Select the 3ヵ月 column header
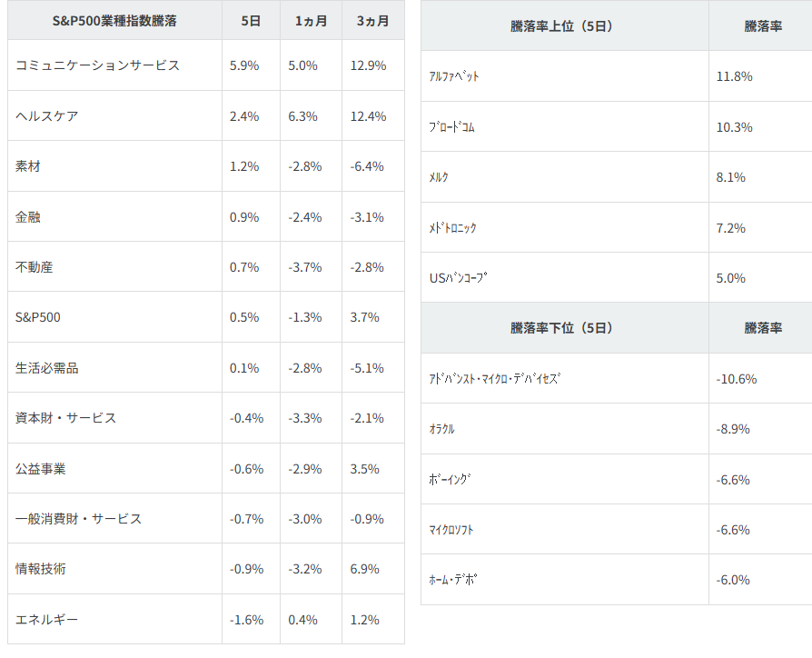The image size is (812, 658). (372, 21)
